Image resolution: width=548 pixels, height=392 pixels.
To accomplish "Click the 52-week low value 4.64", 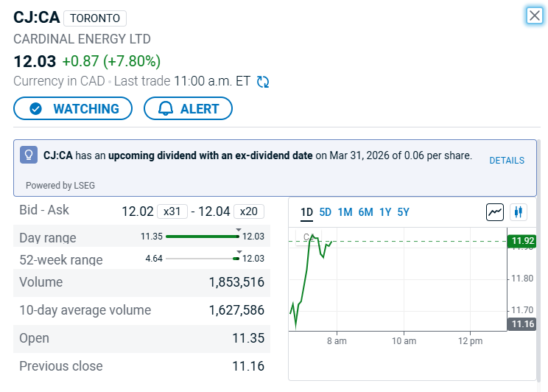I will coord(154,259).
